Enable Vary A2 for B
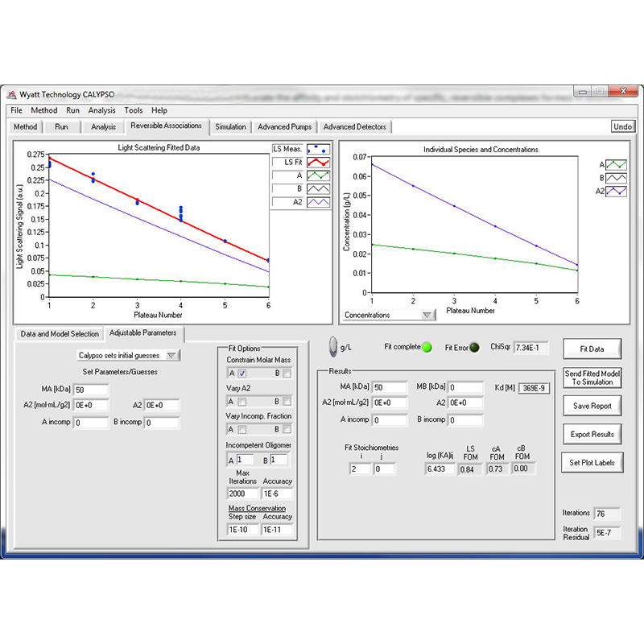 (x=287, y=401)
